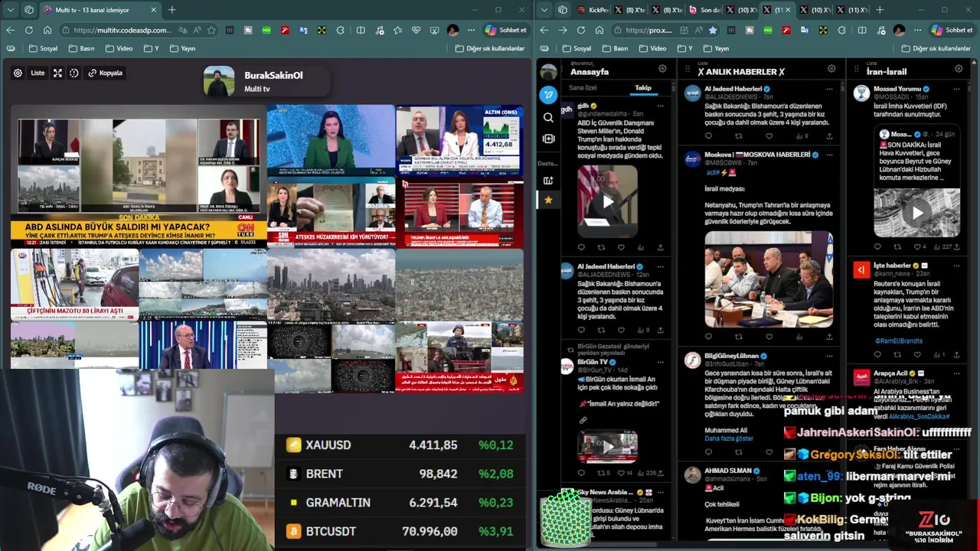
Task: Open Multi tv settings gear icon
Action: coord(18,73)
